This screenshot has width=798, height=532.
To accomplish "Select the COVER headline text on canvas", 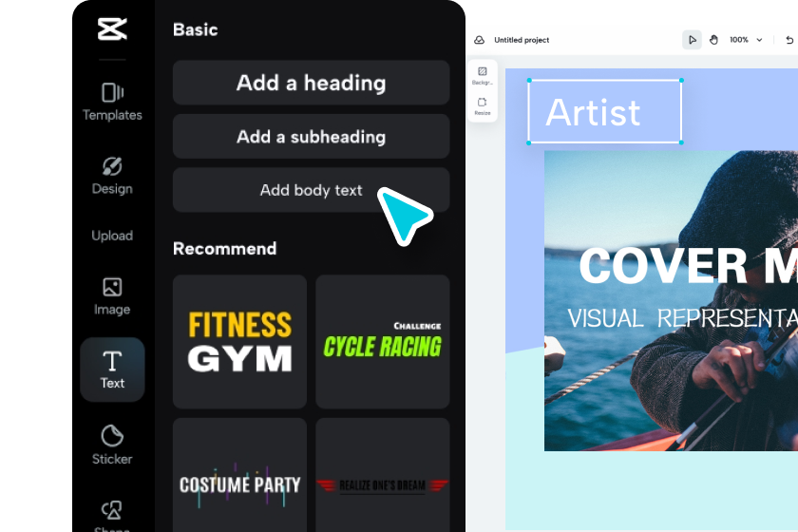I will pos(688,265).
